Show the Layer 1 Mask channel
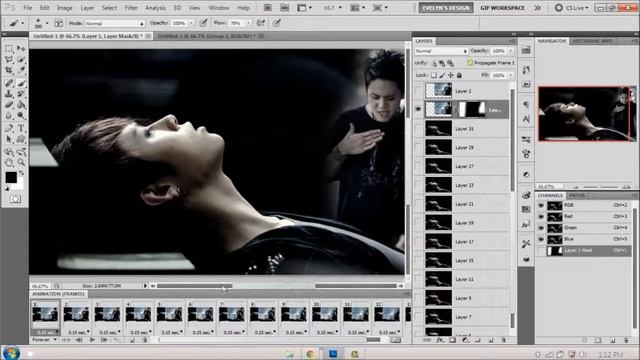Image resolution: width=640 pixels, height=360 pixels. (541, 251)
